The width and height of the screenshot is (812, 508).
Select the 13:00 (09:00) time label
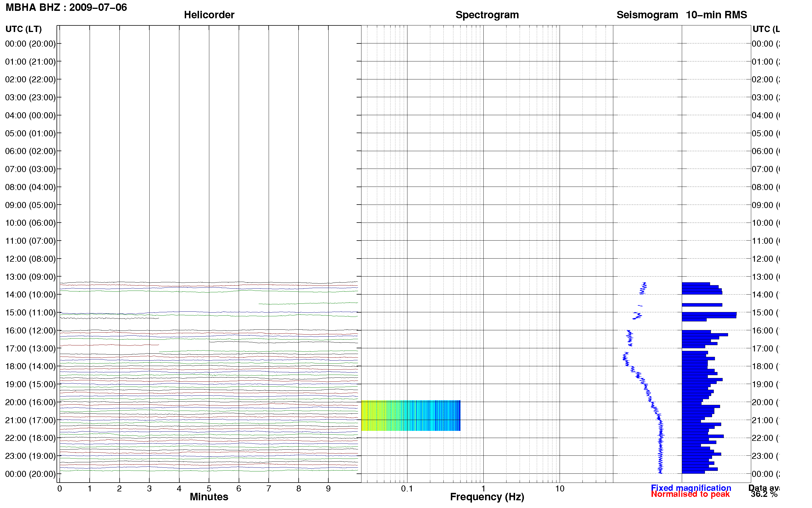point(30,277)
